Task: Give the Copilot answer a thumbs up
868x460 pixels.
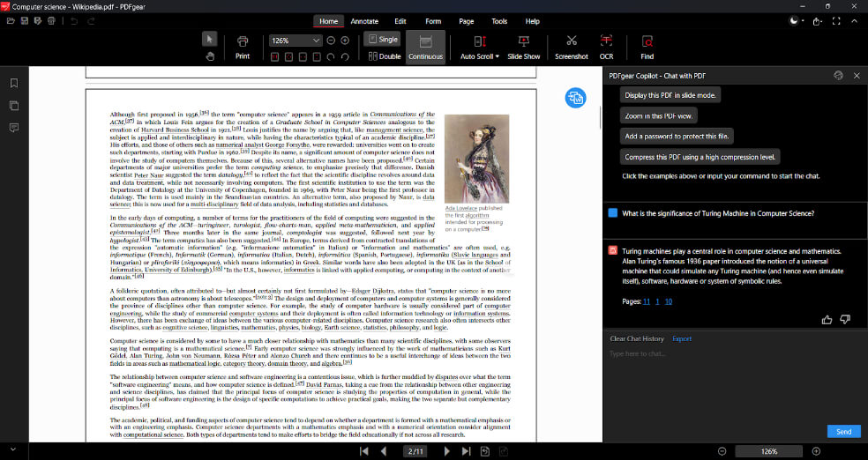Action: 827,320
